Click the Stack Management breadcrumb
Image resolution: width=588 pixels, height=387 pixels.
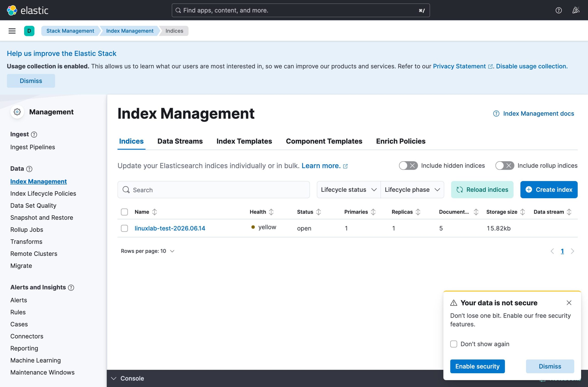coord(70,31)
